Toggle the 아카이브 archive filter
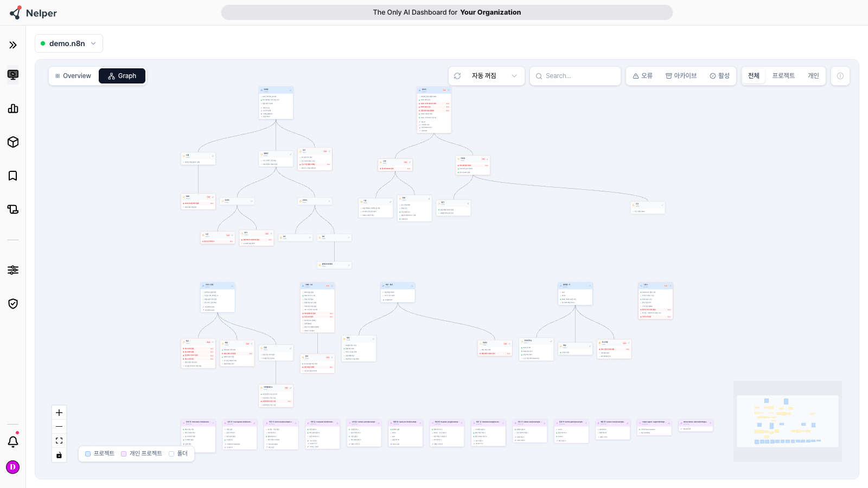 681,76
